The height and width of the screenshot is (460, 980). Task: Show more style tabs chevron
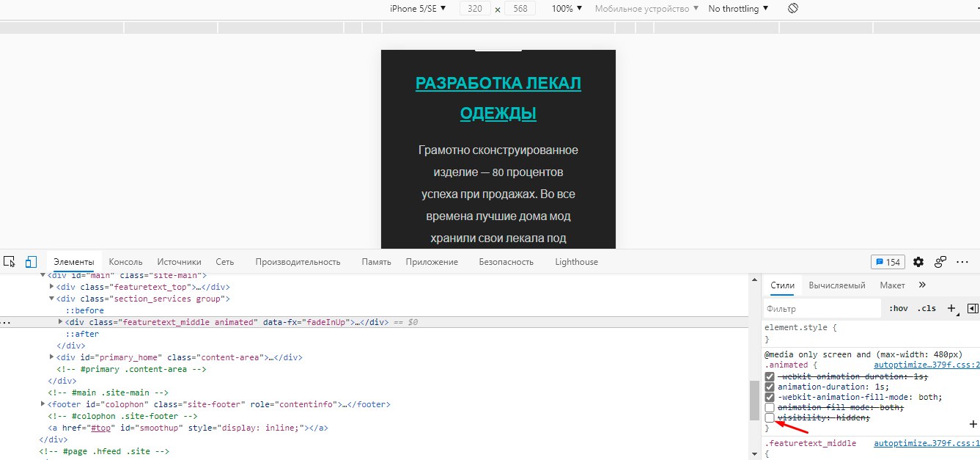click(x=922, y=285)
